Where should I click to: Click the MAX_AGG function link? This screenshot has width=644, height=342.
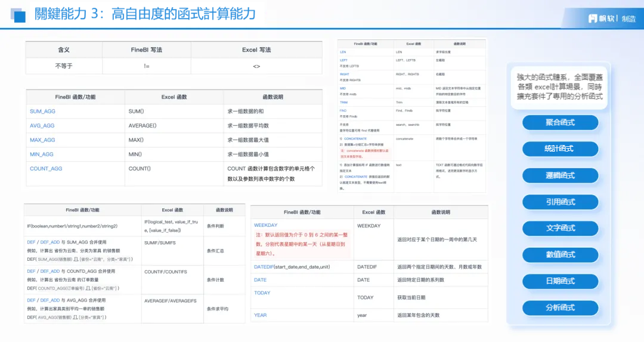click(x=42, y=140)
